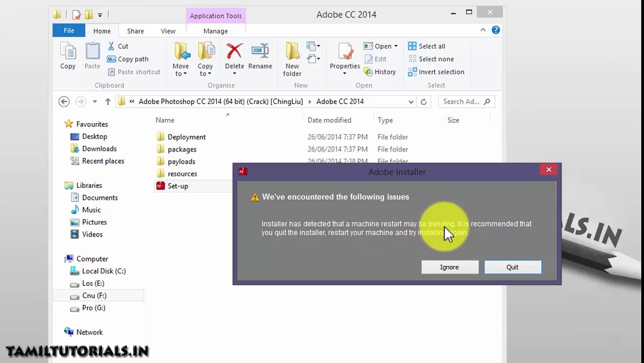This screenshot has width=644, height=363.
Task: Click the Adobe Photoshop CC 2014 breadcrumb
Action: tap(221, 102)
